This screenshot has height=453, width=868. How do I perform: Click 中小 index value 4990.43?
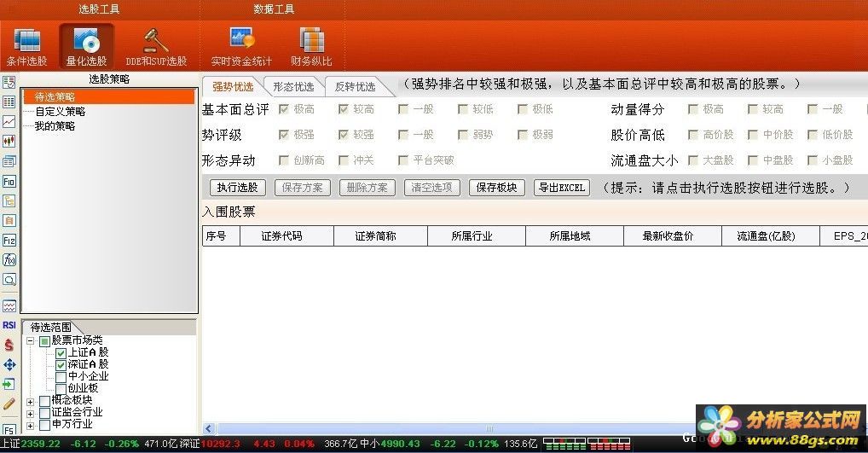click(399, 444)
